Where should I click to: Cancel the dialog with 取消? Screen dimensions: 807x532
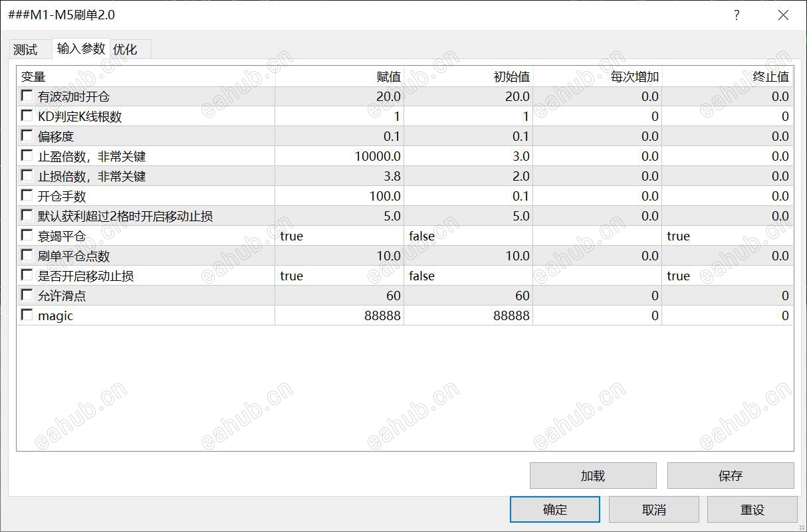coord(654,509)
